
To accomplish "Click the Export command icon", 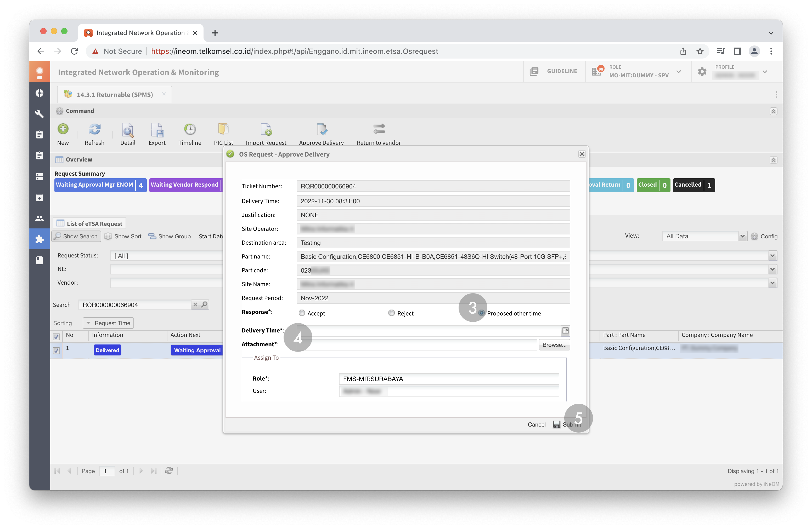I will (x=157, y=130).
